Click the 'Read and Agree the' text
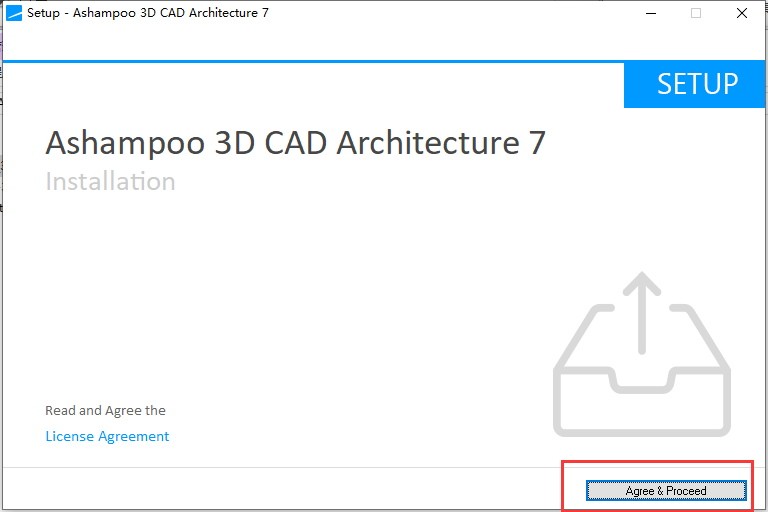Image resolution: width=768 pixels, height=512 pixels. [105, 411]
